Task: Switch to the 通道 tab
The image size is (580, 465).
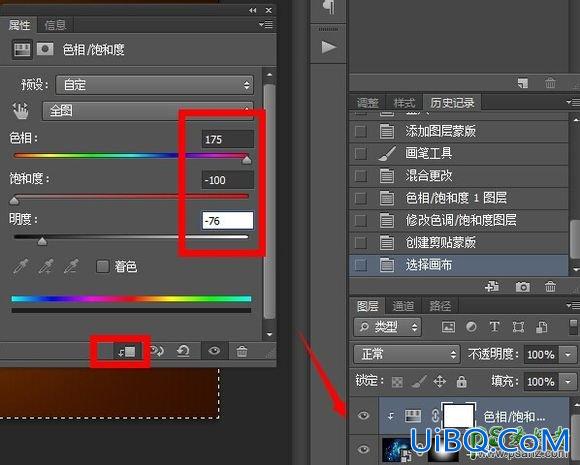Action: tap(403, 306)
